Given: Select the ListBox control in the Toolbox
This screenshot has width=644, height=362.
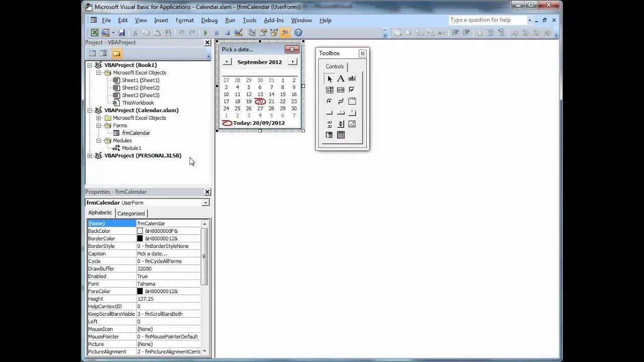Looking at the screenshot, I should tap(341, 90).
